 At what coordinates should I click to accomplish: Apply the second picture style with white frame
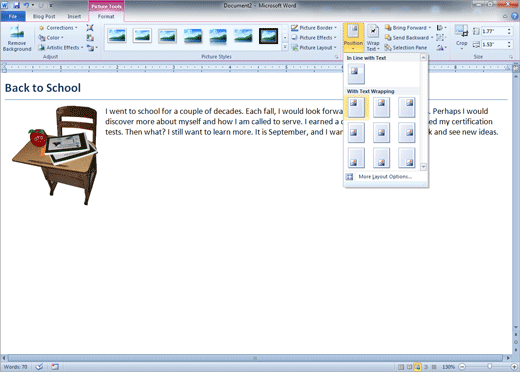point(142,36)
